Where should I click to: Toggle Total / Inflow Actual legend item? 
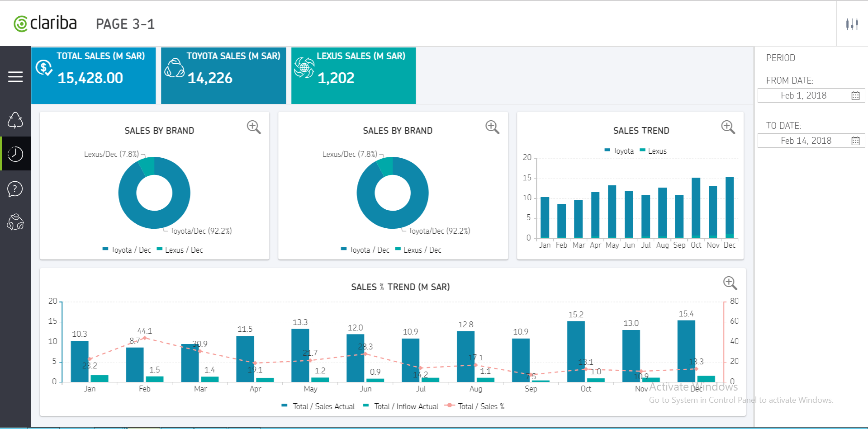pyautogui.click(x=401, y=406)
